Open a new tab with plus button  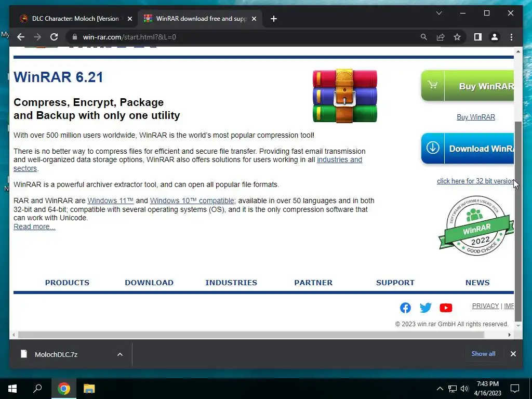pos(274,19)
